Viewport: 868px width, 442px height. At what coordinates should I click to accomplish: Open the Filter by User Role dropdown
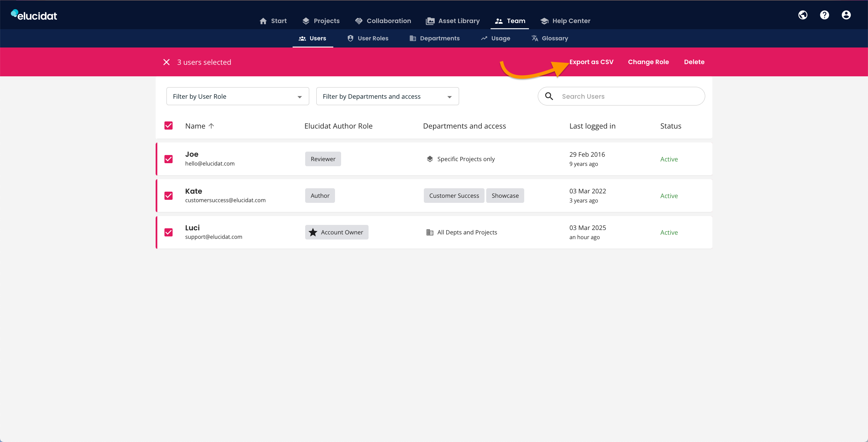coord(238,96)
